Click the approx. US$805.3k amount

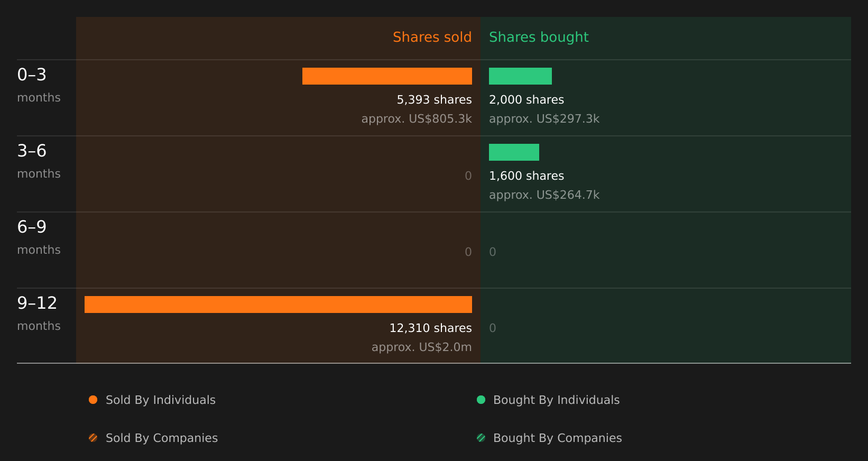(417, 119)
